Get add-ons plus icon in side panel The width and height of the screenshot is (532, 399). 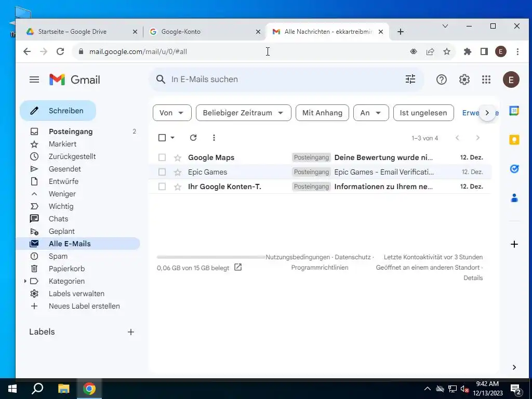(x=514, y=244)
